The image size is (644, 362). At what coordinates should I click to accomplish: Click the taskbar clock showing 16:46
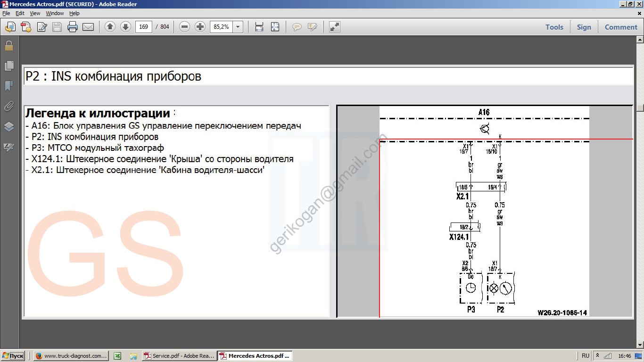click(x=624, y=356)
